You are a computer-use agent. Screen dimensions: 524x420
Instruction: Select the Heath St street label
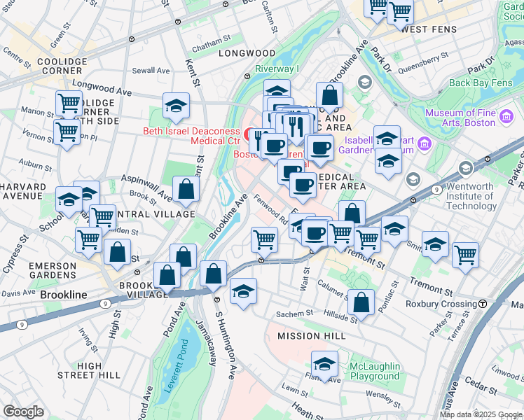[308, 411]
